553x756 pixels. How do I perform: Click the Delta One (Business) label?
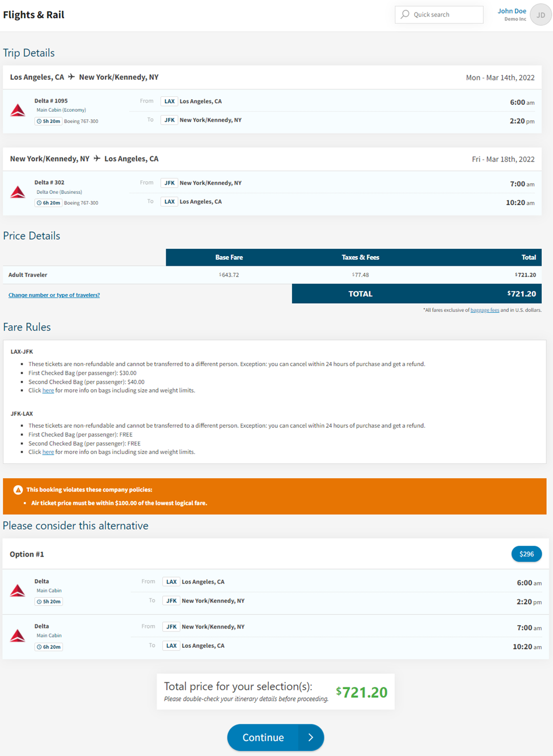[x=59, y=192]
